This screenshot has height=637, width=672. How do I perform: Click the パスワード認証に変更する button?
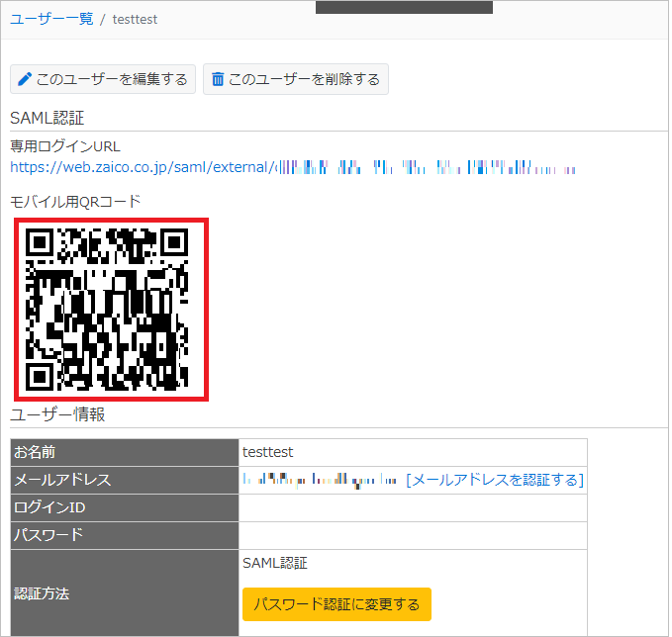click(336, 604)
